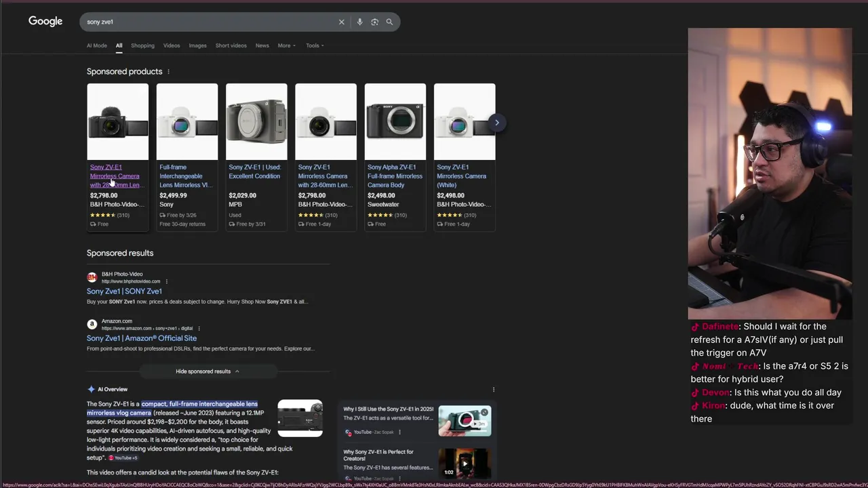Click the AI Overview camera image
The image size is (868, 488).
[300, 418]
